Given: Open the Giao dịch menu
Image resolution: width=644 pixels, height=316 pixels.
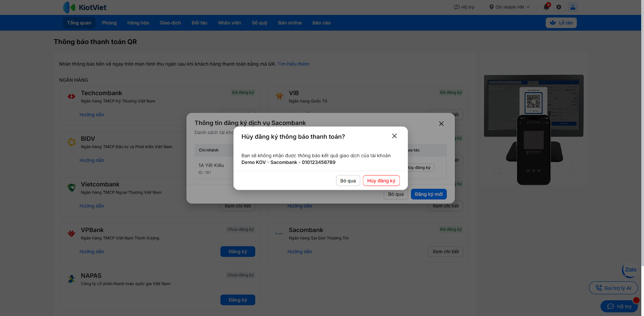Looking at the screenshot, I should click(170, 23).
